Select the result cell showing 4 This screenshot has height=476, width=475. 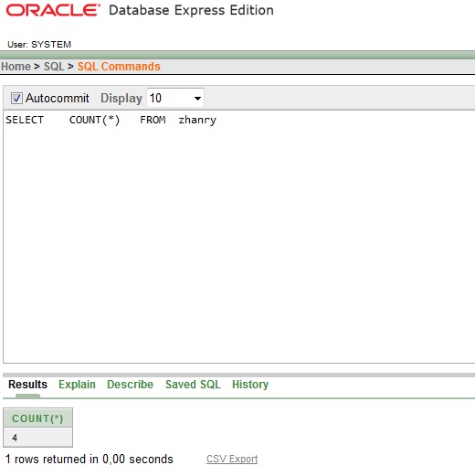point(37,438)
